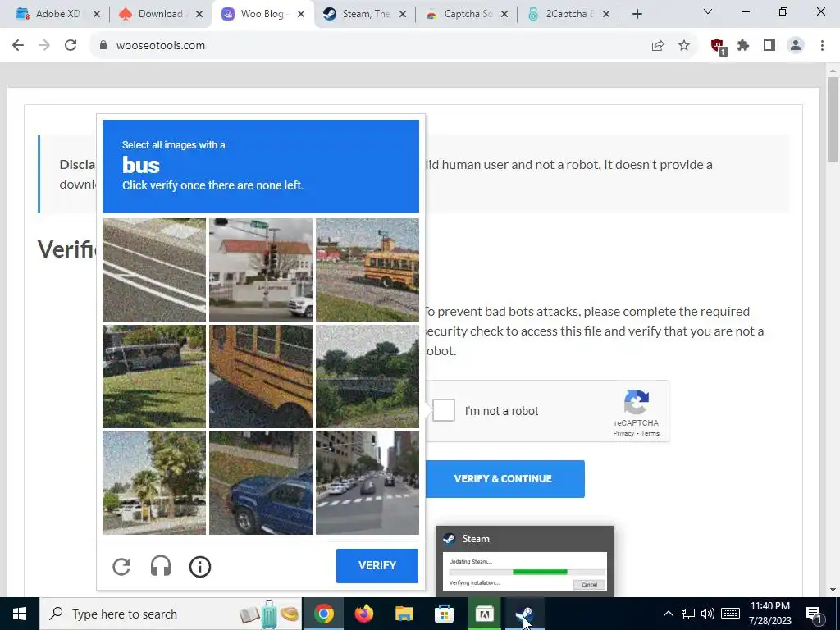Click the blue VERIFY captcha button

377,566
